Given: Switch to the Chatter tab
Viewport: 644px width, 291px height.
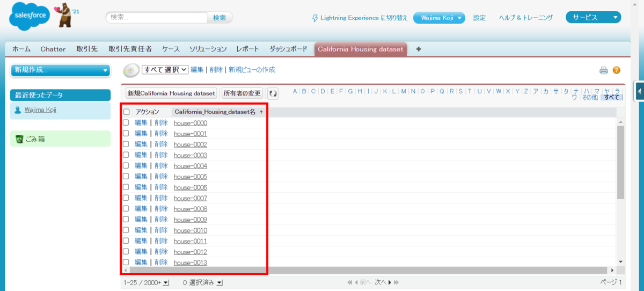Looking at the screenshot, I should click(53, 49).
